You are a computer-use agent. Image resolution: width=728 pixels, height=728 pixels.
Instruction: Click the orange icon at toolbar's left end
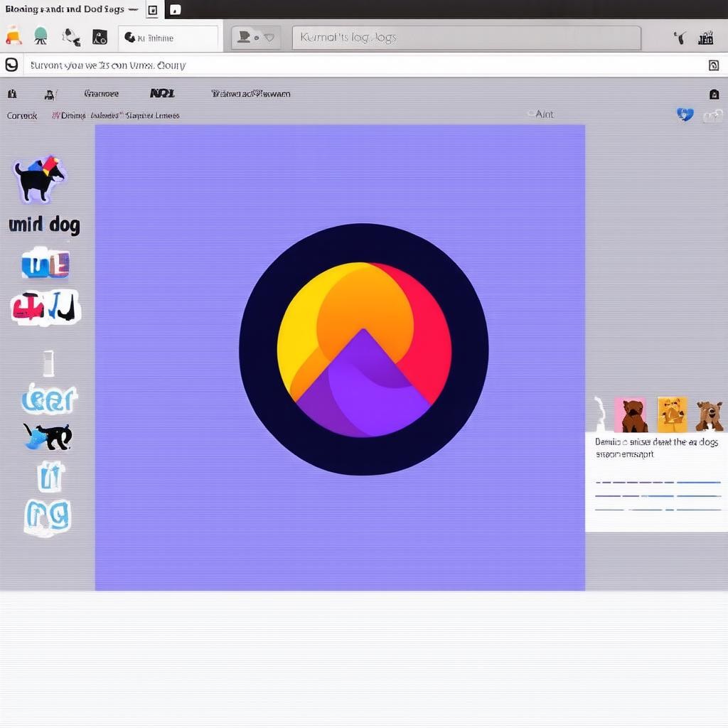(13, 36)
